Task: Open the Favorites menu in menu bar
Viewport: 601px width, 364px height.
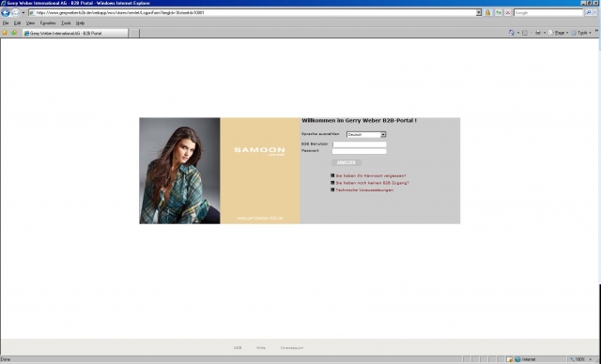Action: (48, 23)
